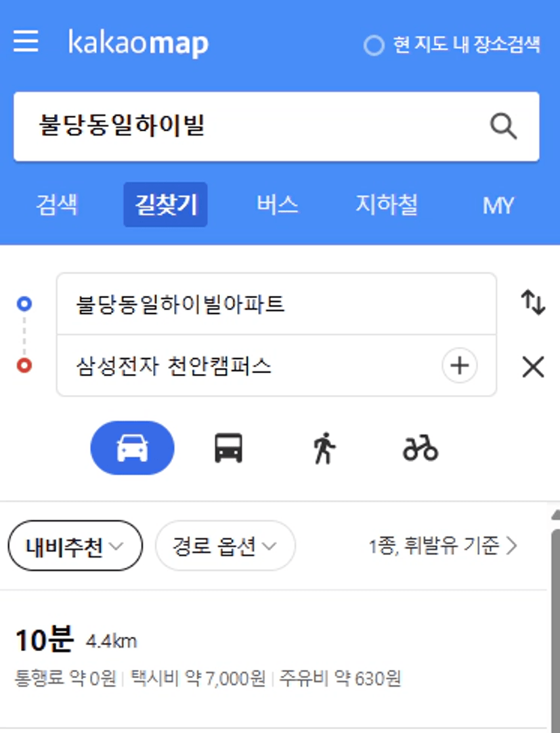Select walking directions mode
Image resolution: width=560 pixels, height=733 pixels.
(x=324, y=448)
